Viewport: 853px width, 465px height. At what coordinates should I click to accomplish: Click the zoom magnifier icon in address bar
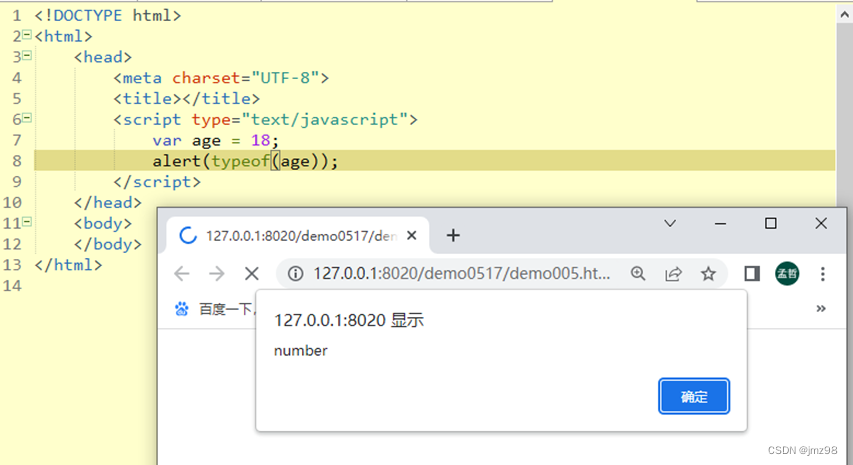pyautogui.click(x=638, y=274)
